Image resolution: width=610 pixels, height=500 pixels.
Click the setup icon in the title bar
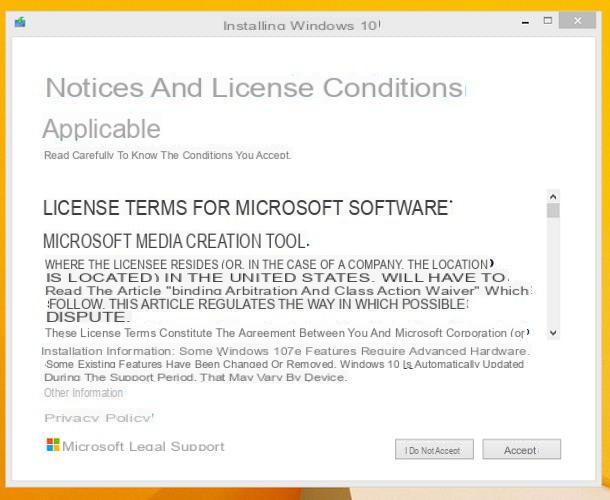click(20, 22)
